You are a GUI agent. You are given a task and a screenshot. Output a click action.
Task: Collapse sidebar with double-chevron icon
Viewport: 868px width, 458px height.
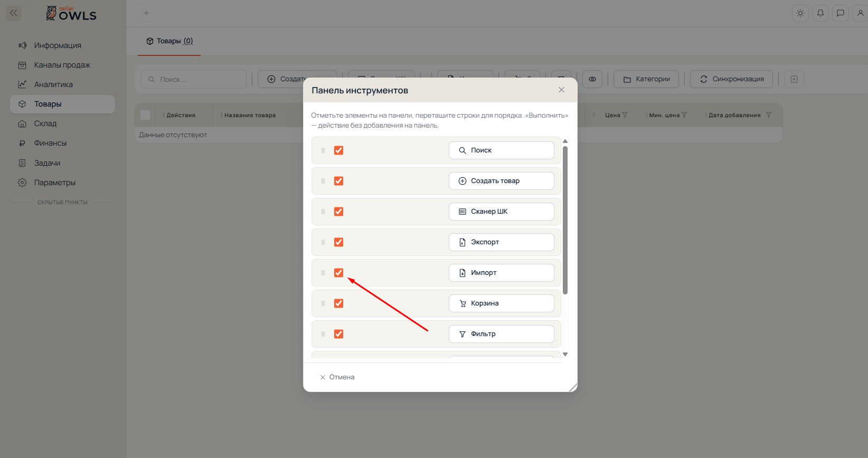14,13
